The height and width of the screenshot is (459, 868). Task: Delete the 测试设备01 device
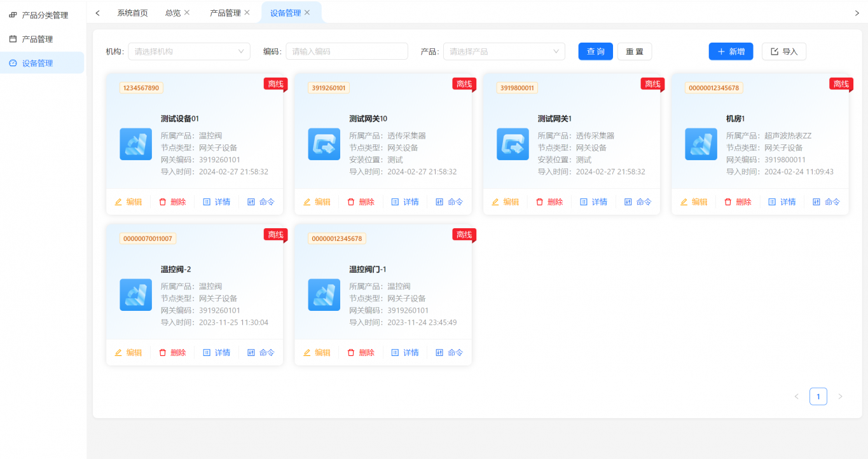click(x=172, y=202)
